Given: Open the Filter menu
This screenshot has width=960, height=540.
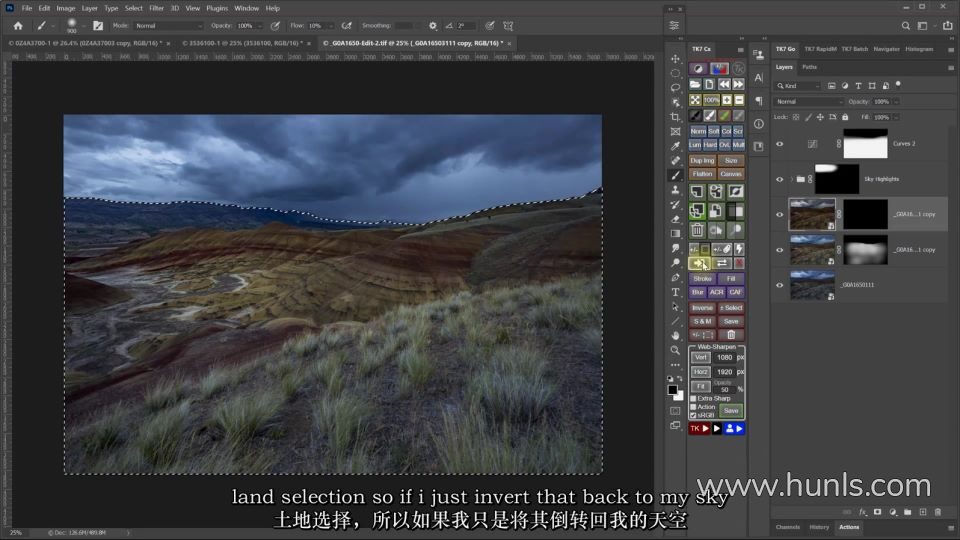Looking at the screenshot, I should click(156, 8).
